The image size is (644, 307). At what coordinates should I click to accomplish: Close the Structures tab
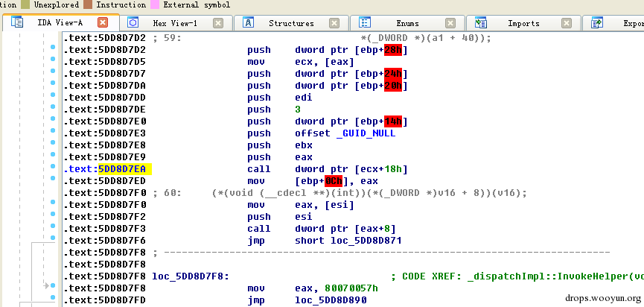point(334,23)
